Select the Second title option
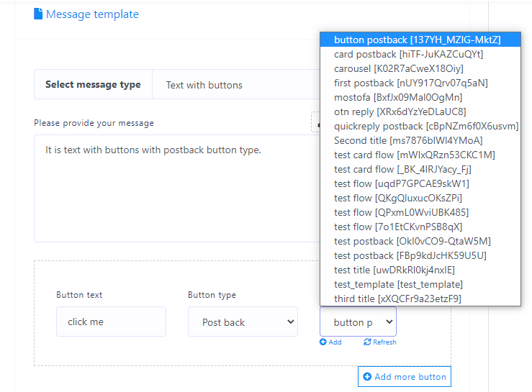 (x=408, y=140)
